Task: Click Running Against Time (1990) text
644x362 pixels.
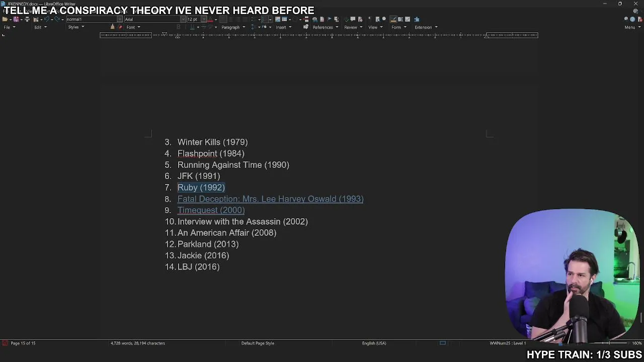Action: (x=233, y=165)
